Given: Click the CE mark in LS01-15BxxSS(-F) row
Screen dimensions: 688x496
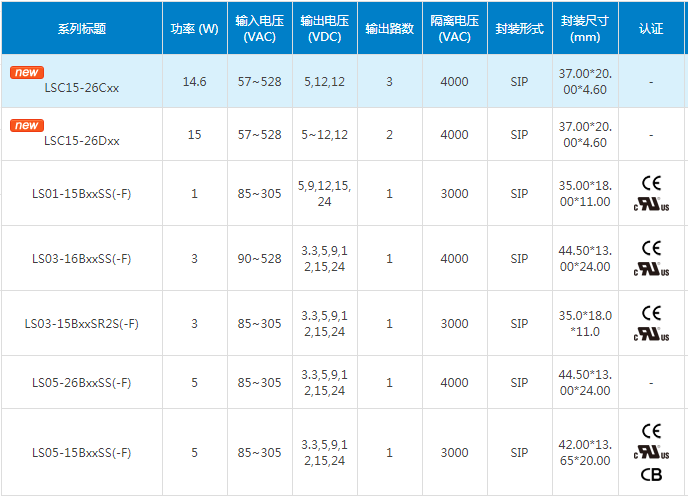Looking at the screenshot, I should click(651, 183).
